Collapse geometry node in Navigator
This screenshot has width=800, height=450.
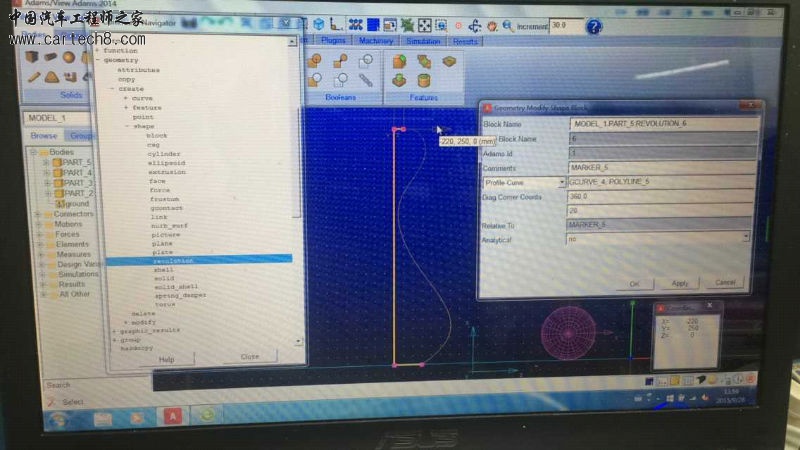pyautogui.click(x=98, y=60)
